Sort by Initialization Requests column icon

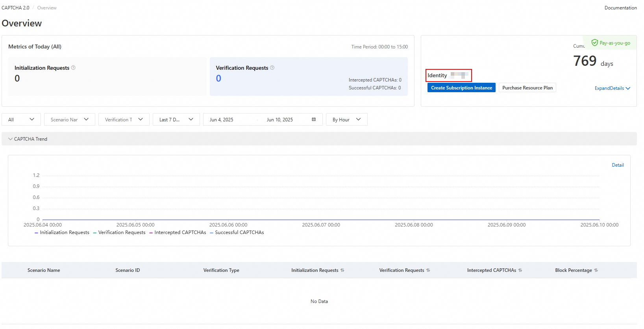tap(342, 270)
